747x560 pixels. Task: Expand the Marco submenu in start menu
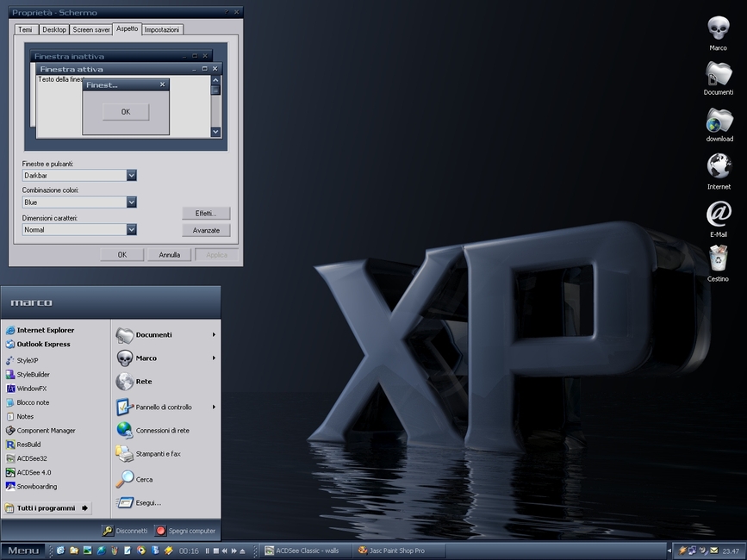tap(214, 358)
